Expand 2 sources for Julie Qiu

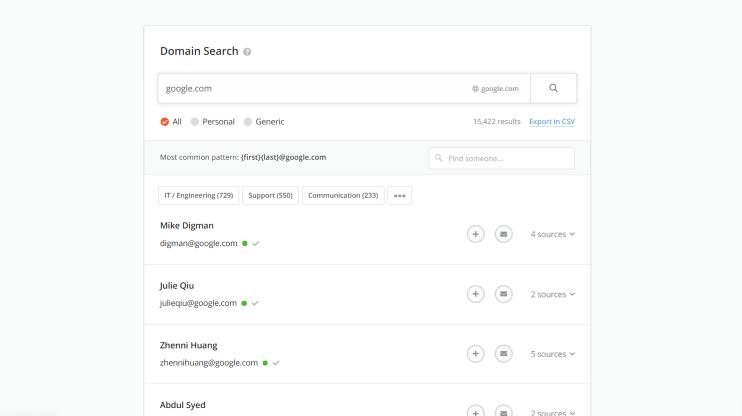(553, 294)
